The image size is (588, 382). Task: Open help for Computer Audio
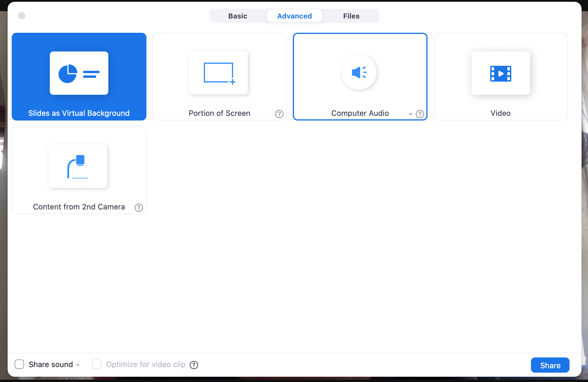[420, 114]
